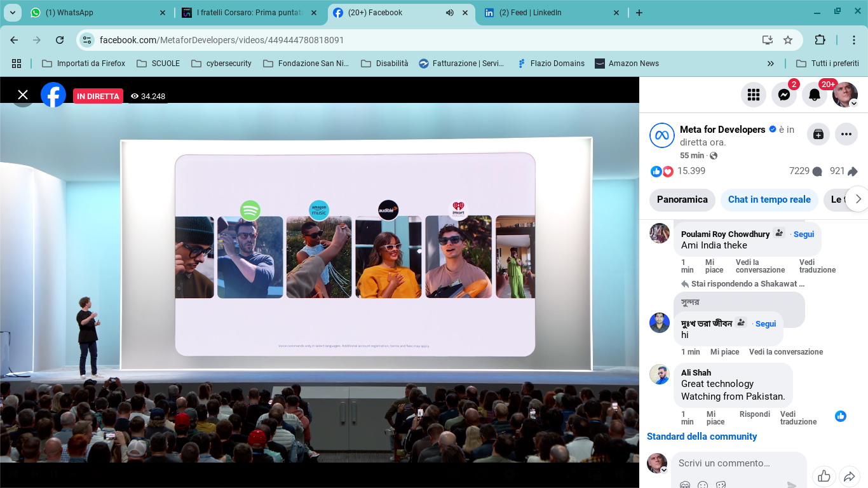Click Ali Shah's avatar picture
The image size is (868, 488).
(660, 374)
